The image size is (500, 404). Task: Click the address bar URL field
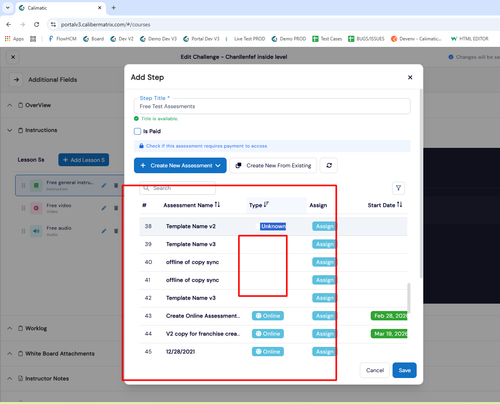(x=105, y=24)
